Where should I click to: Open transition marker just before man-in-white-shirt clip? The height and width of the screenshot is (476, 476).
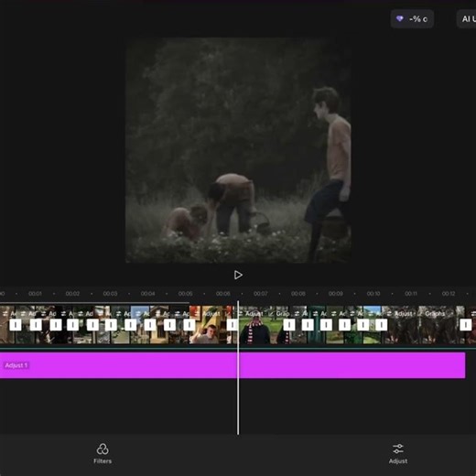189,325
